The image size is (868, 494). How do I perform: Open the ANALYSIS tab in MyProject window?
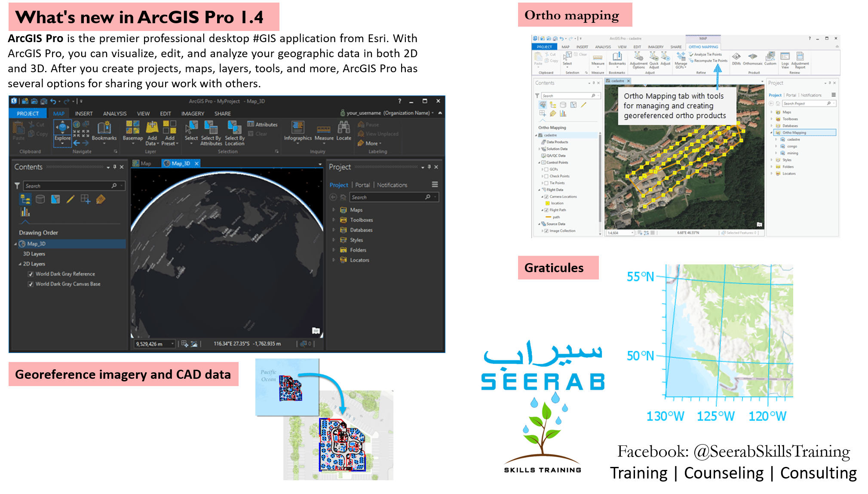pos(115,114)
